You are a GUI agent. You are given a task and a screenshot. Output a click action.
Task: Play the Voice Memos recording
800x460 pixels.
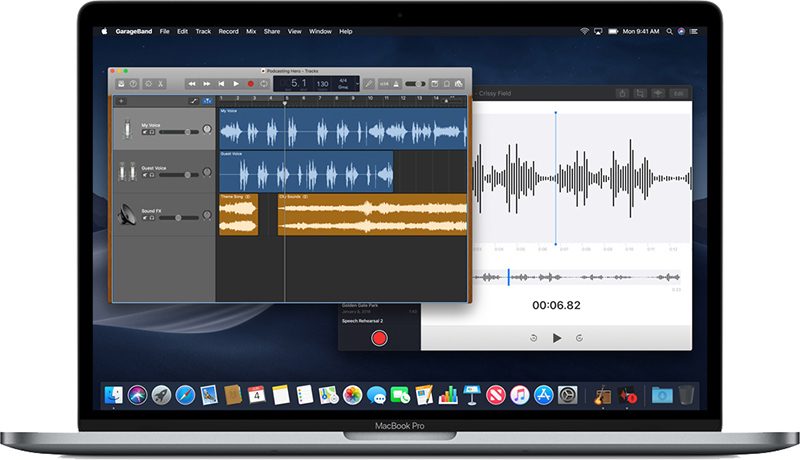click(557, 338)
